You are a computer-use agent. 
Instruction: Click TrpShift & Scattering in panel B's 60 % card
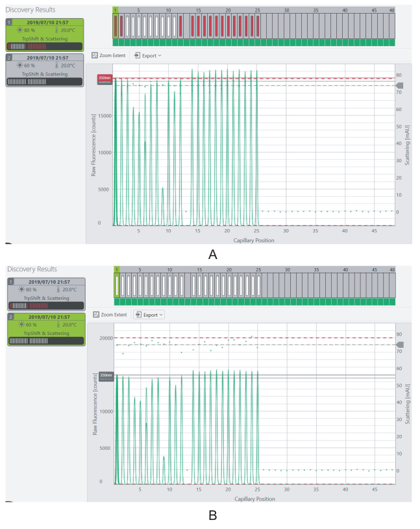tap(46, 333)
